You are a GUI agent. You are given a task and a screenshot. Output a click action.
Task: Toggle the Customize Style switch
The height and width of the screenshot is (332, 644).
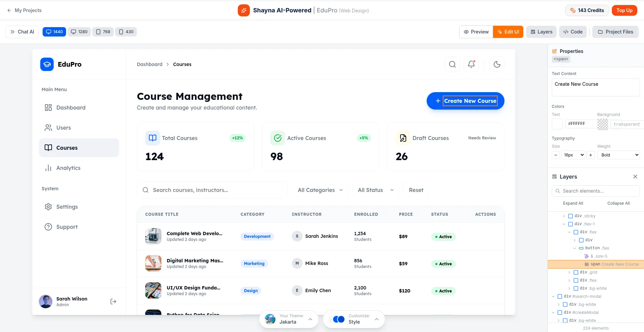(338, 319)
